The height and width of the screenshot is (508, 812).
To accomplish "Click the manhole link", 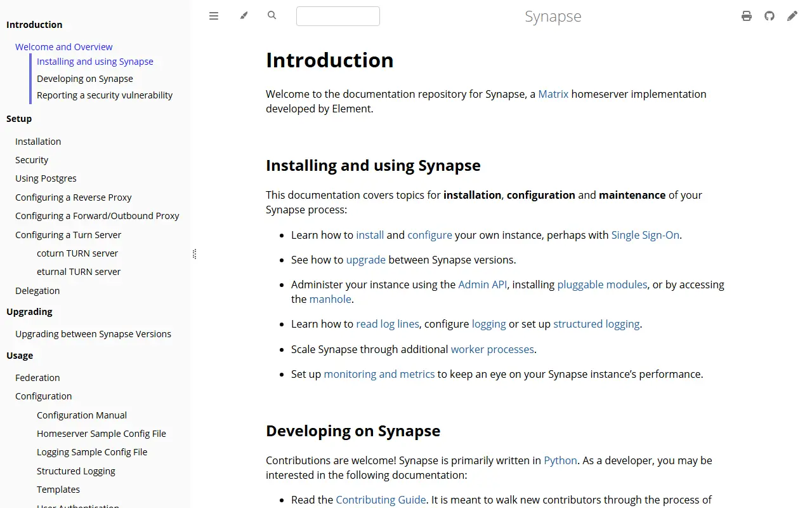I will coord(331,299).
